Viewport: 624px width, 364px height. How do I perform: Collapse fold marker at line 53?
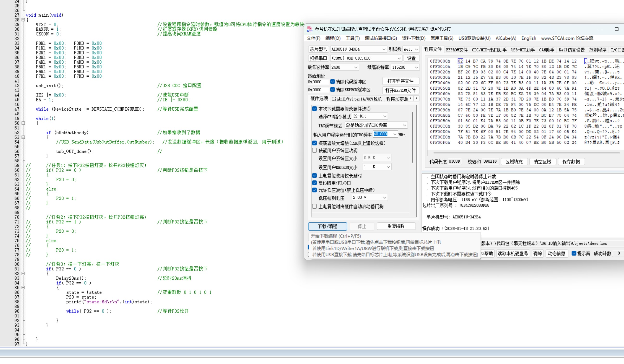click(x=23, y=137)
